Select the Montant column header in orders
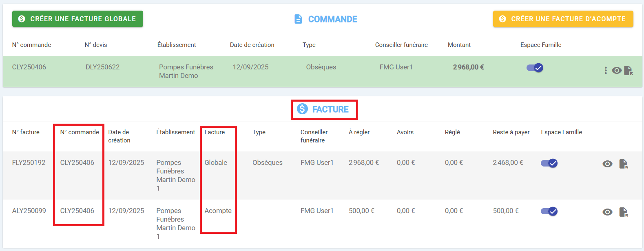The width and height of the screenshot is (644, 251). coord(459,45)
